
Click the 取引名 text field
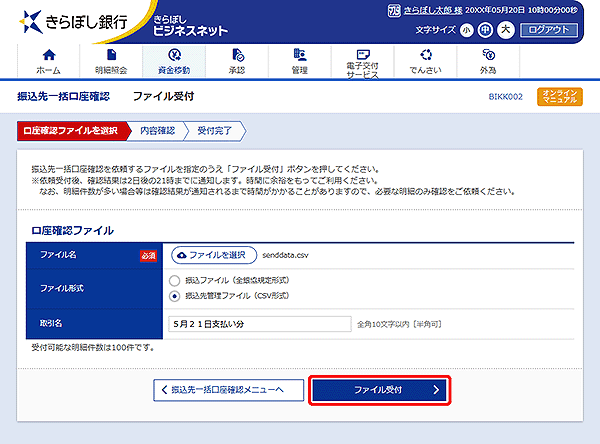[260, 324]
